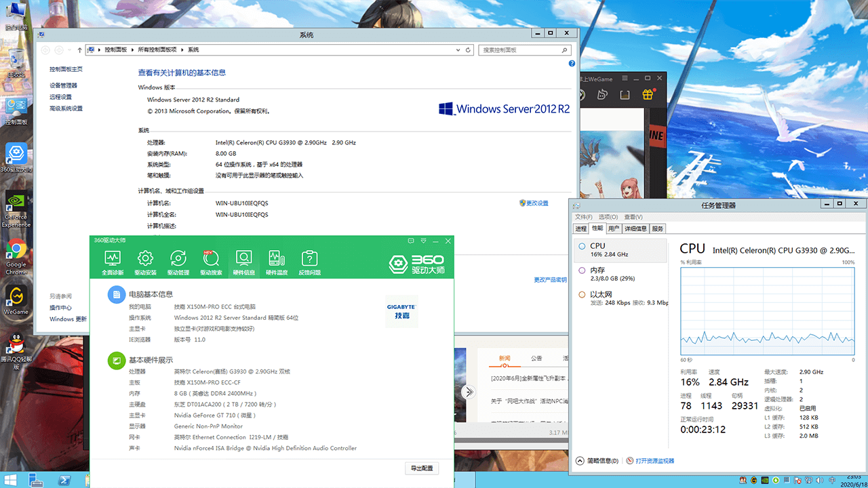
Task: Switch to 公告 tab in game launcher
Action: click(x=536, y=358)
